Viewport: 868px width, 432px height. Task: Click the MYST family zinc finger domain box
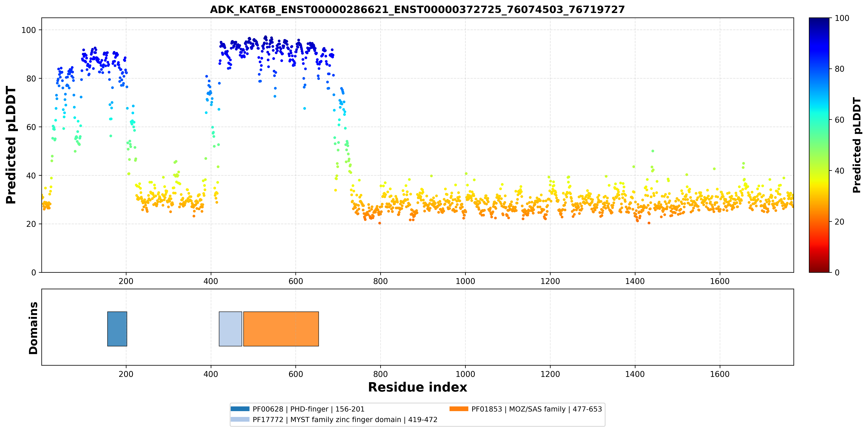coord(231,329)
